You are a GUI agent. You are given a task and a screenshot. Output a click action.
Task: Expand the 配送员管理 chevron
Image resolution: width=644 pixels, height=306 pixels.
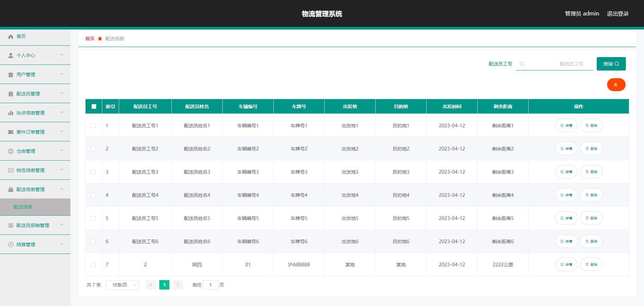point(62,93)
